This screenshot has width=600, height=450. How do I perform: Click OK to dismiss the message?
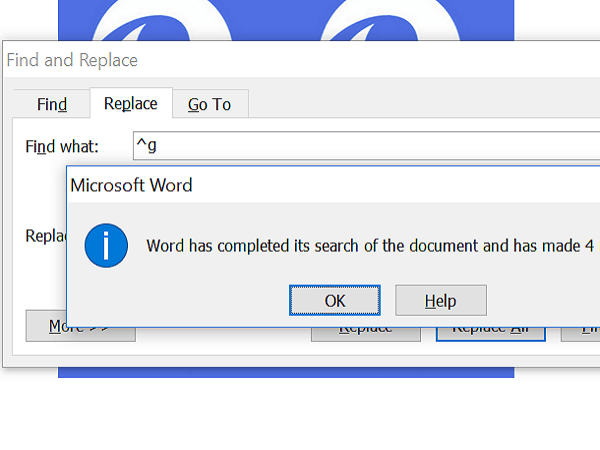click(x=335, y=300)
